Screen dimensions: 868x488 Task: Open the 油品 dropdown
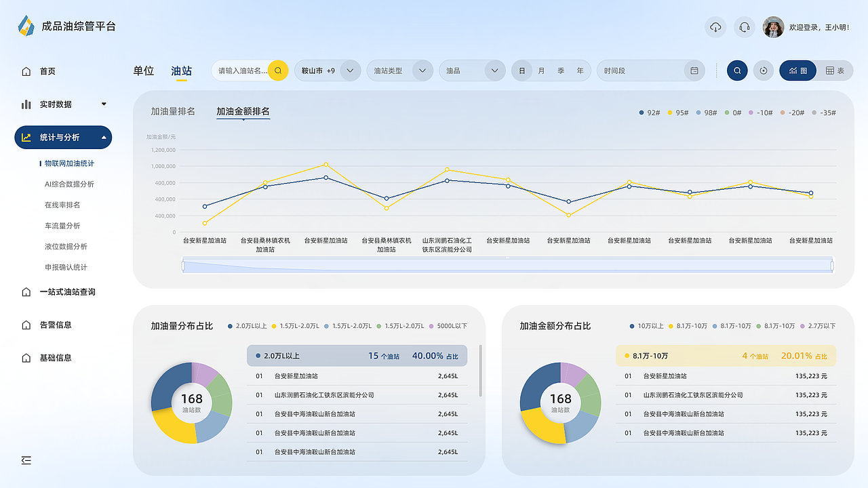click(x=473, y=70)
